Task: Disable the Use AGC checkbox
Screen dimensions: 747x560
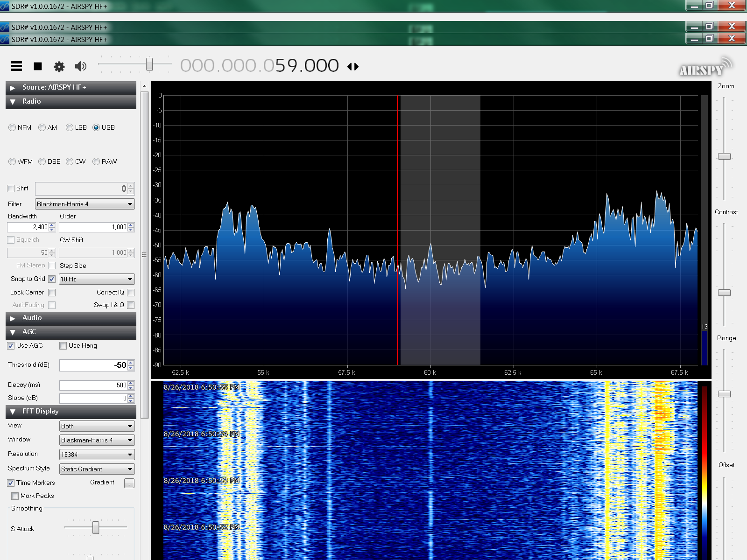Action: coord(11,346)
